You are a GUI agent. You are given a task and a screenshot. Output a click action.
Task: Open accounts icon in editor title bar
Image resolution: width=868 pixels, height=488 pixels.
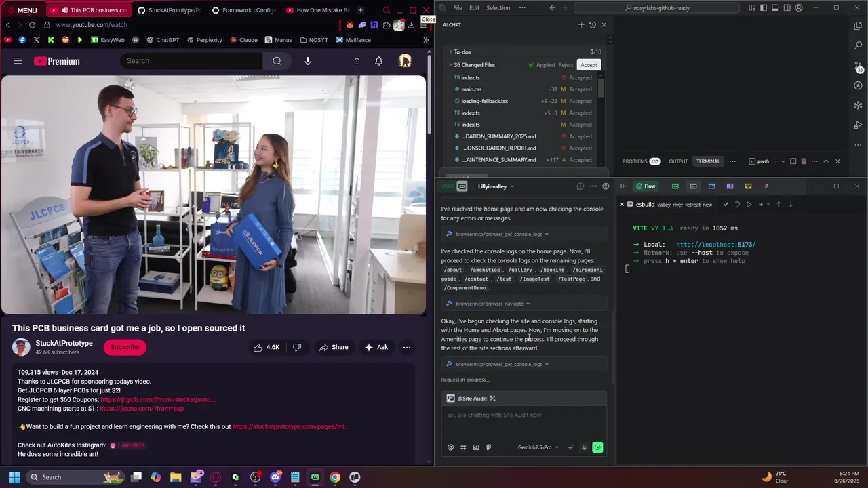pyautogui.click(x=799, y=8)
